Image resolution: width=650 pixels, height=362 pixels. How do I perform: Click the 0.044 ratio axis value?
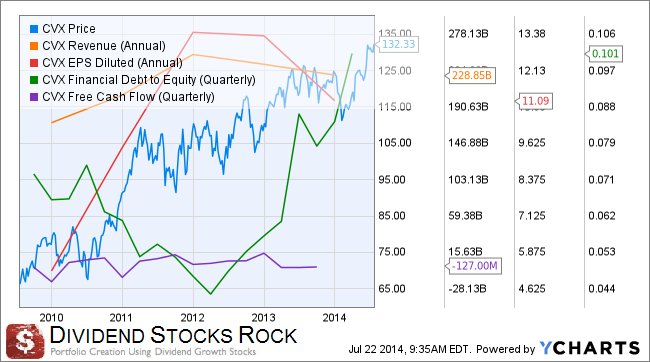point(602,289)
